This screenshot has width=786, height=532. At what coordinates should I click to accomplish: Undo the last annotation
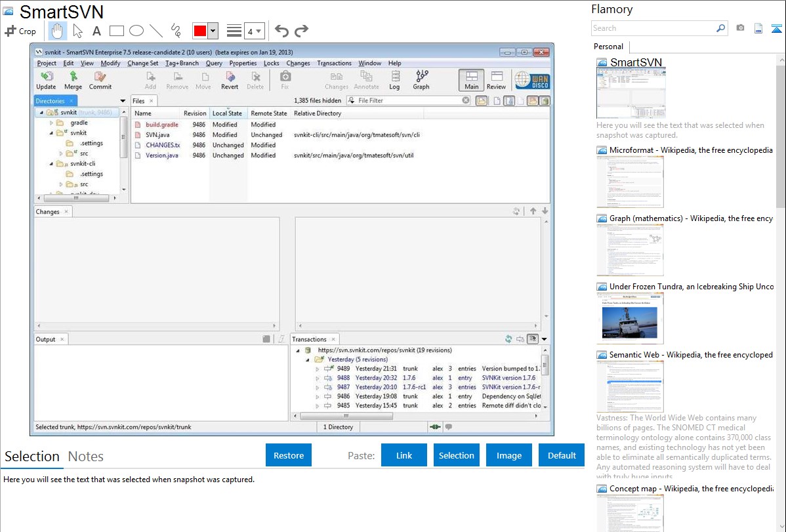(x=281, y=31)
